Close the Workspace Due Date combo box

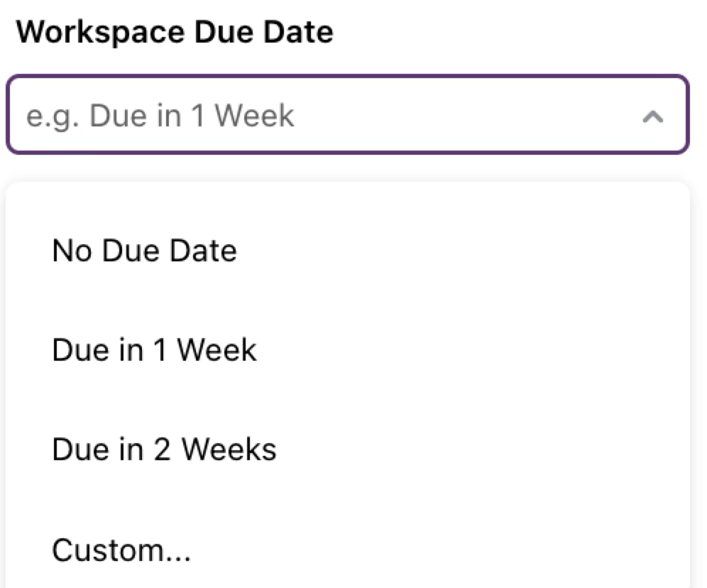(x=652, y=116)
